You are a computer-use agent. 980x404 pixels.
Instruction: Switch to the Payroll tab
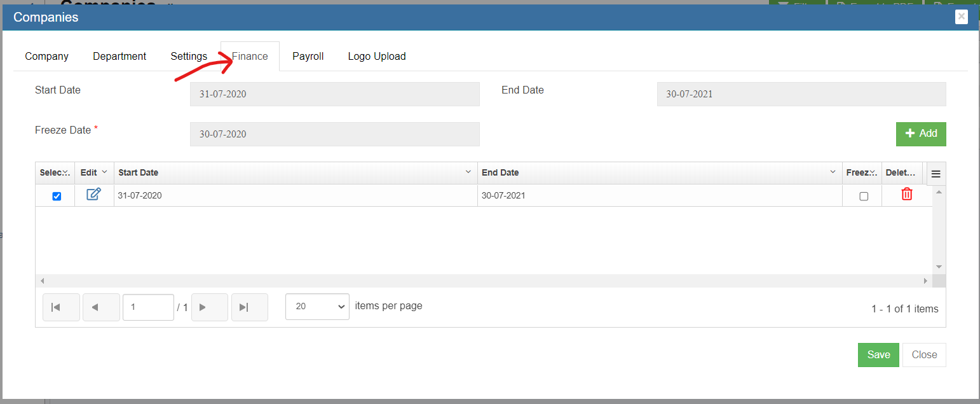point(308,56)
